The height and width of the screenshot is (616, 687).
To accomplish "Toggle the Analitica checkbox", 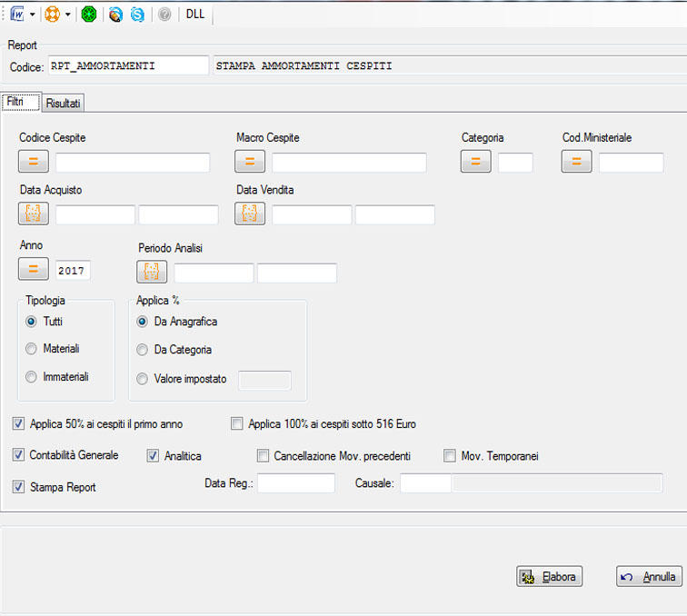I will [x=153, y=456].
